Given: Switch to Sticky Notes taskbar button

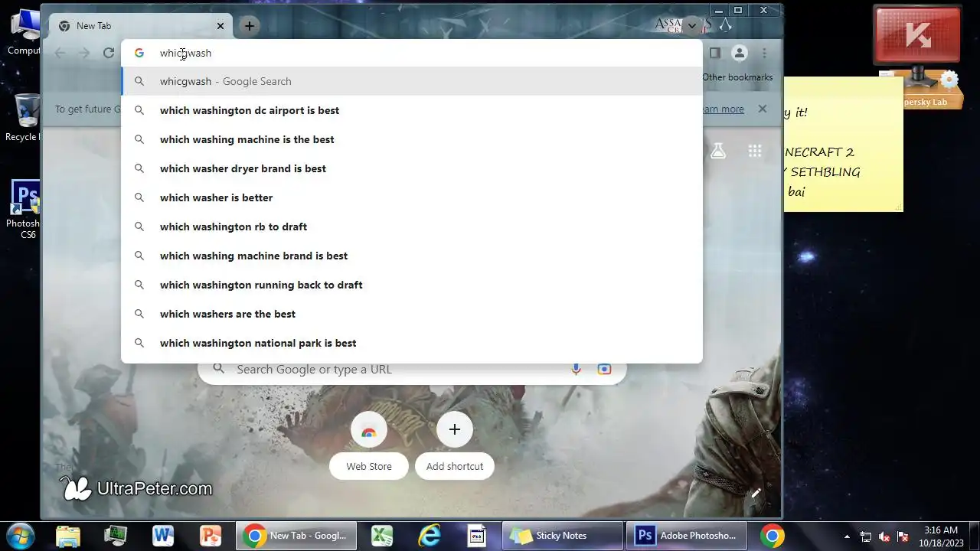Looking at the screenshot, I should click(563, 536).
